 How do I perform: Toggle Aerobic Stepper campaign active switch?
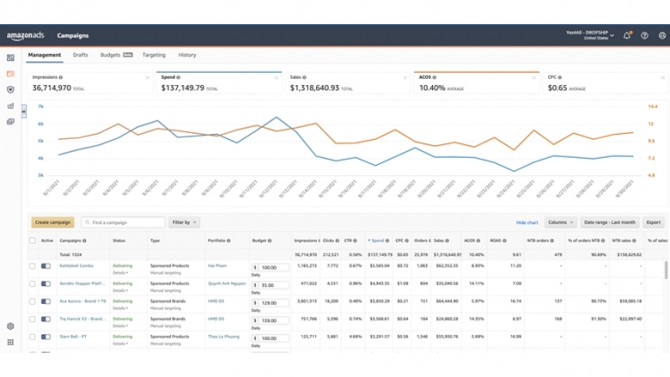(46, 284)
